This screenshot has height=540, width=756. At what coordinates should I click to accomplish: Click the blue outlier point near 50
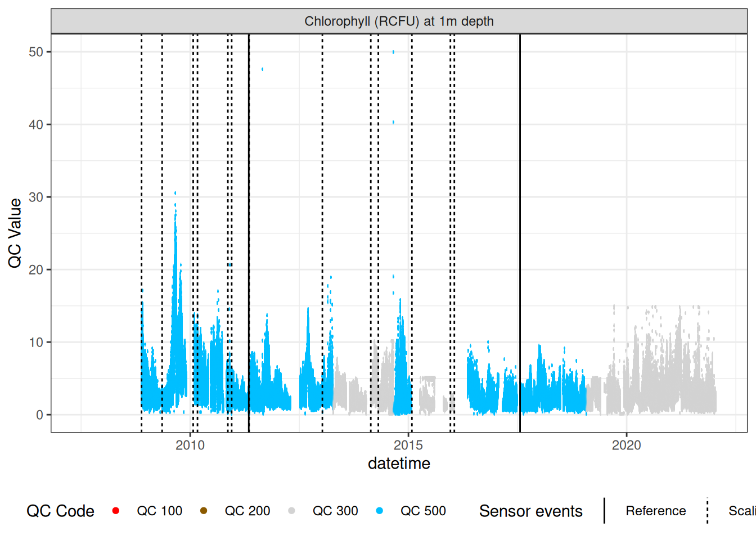pyautogui.click(x=393, y=52)
